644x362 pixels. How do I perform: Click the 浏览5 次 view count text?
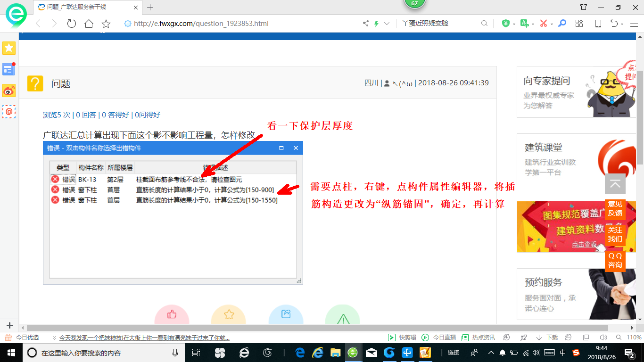[x=57, y=115]
